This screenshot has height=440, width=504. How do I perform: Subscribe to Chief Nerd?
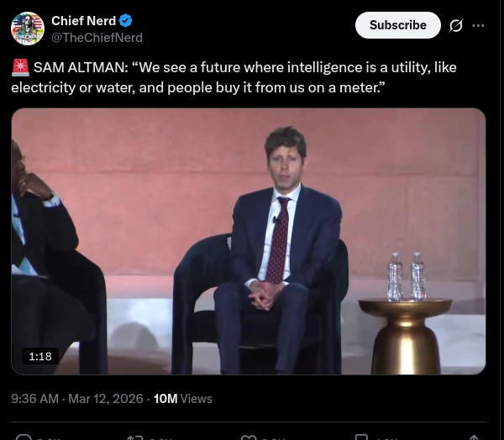tap(397, 25)
